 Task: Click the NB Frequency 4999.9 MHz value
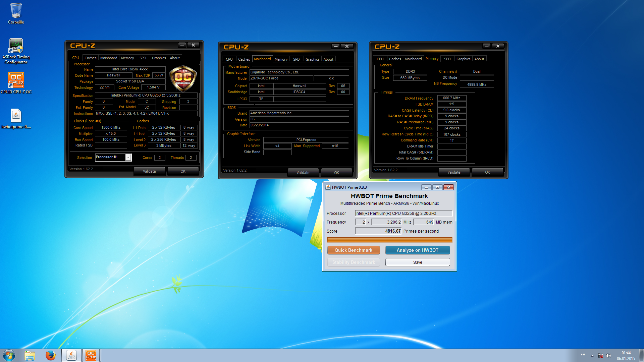pyautogui.click(x=477, y=84)
